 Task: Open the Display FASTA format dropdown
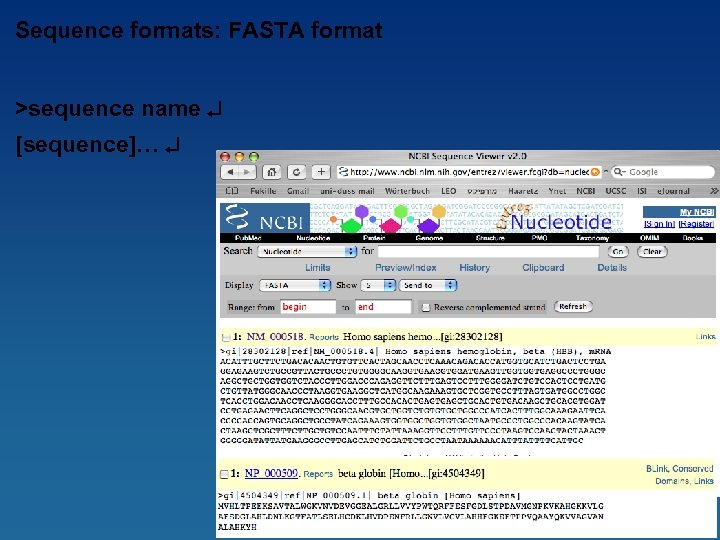[x=295, y=285]
